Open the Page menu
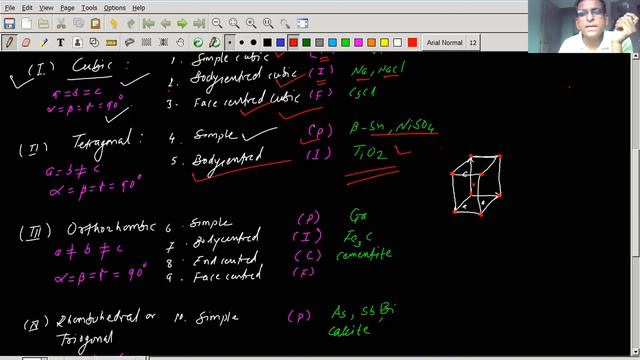 [x=67, y=8]
